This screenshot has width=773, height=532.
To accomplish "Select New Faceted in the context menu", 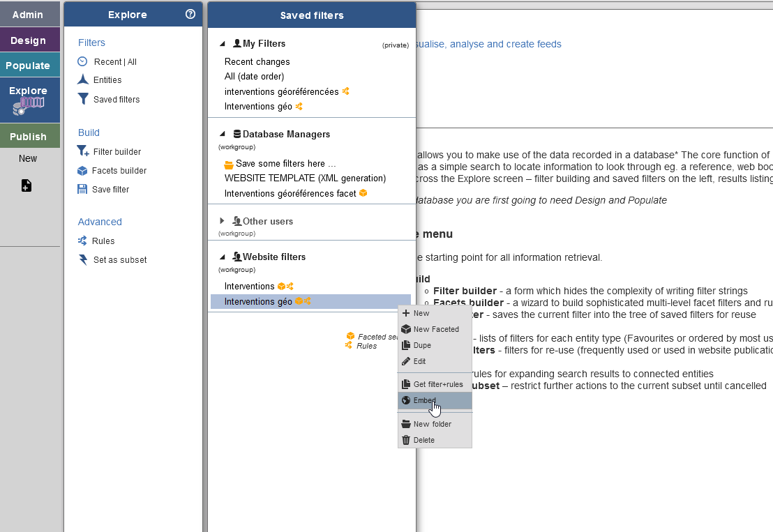I will pos(435,330).
